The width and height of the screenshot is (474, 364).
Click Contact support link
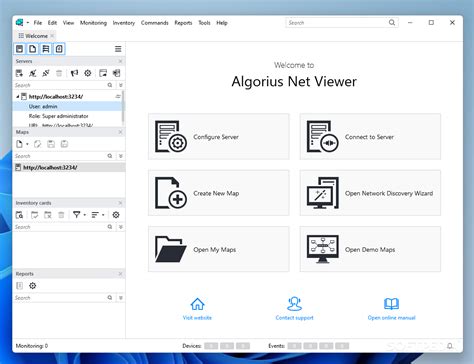[x=294, y=309]
